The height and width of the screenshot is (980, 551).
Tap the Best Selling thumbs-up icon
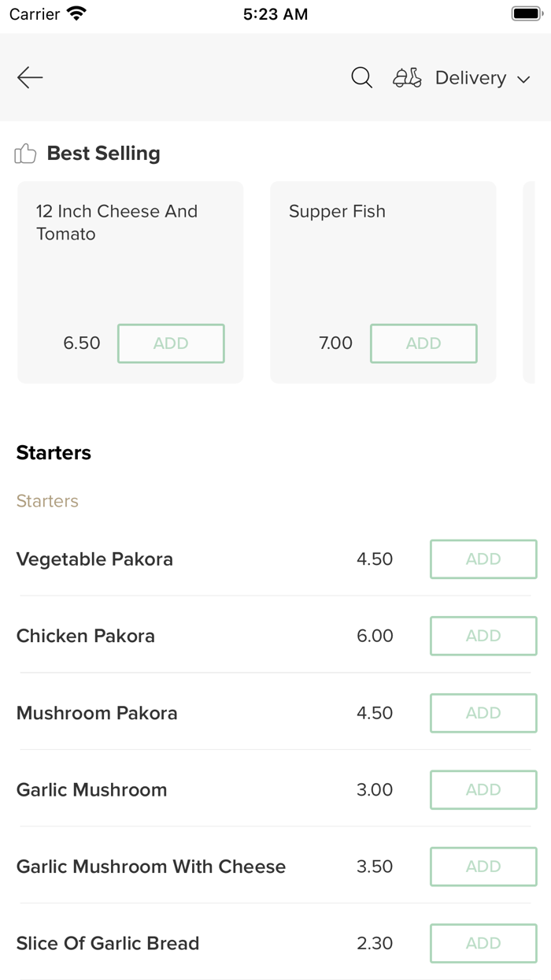[x=25, y=154]
